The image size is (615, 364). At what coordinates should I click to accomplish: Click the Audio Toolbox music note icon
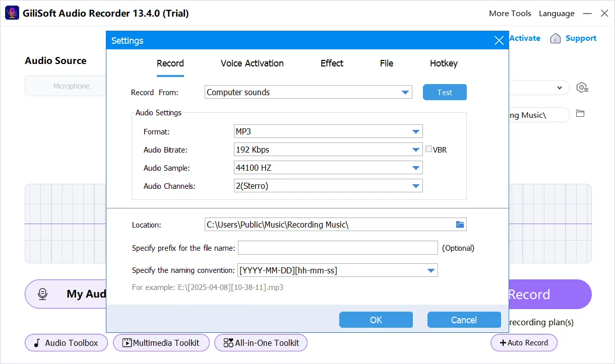37,343
